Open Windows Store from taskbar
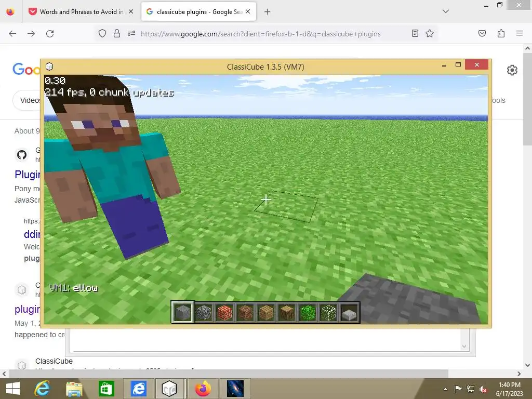Screen dimensions: 532x399 point(106,389)
